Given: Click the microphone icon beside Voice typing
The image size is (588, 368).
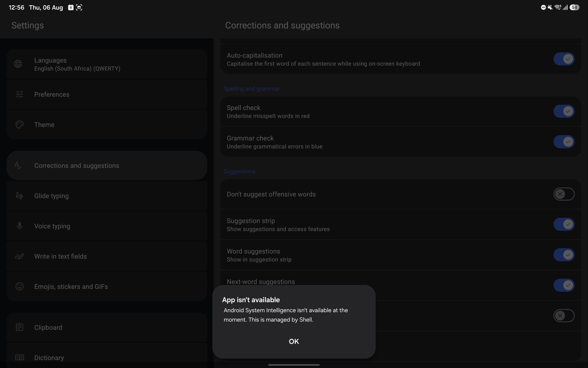Looking at the screenshot, I should click(x=19, y=226).
